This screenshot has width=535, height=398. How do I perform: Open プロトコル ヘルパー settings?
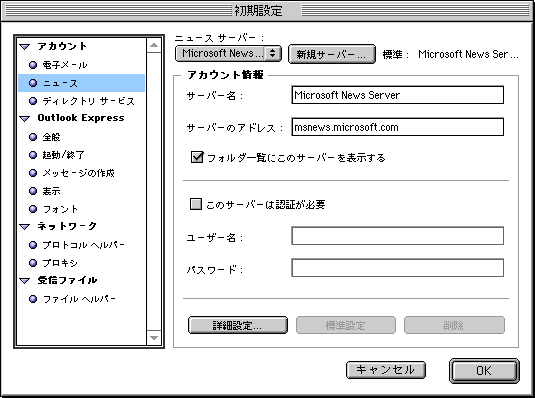click(x=84, y=245)
